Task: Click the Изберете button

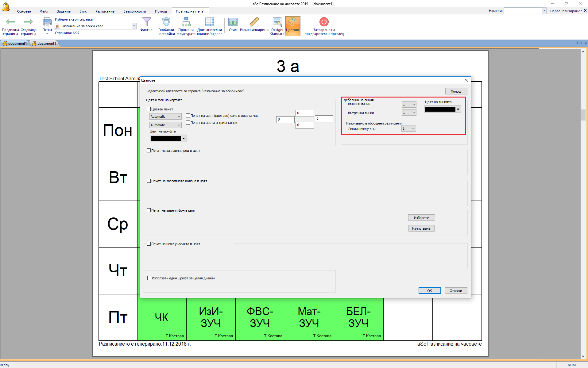Action: 421,218
